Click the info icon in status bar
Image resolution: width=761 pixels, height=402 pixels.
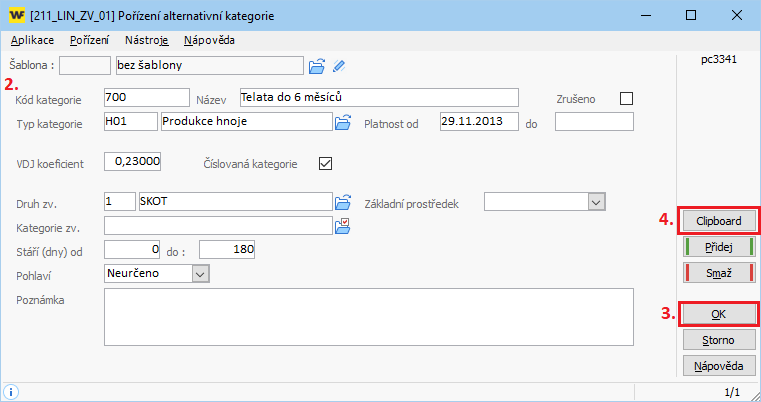coord(11,391)
